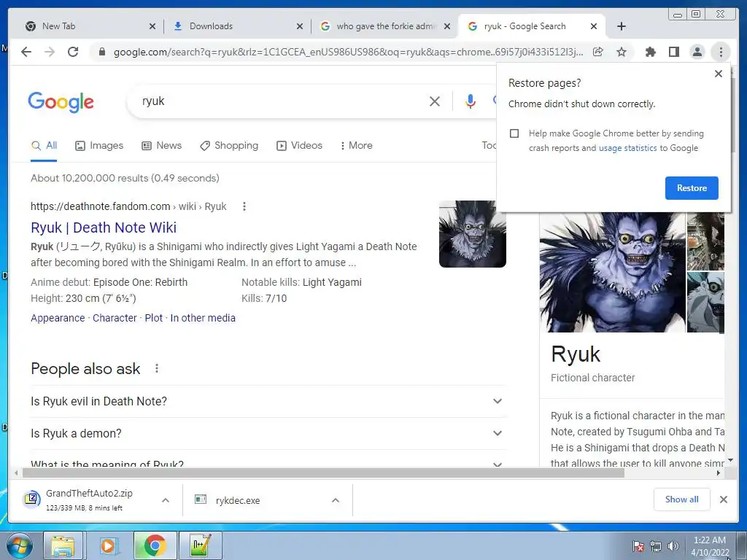
Task: Open the notepad app in taskbar
Action: tap(200, 546)
